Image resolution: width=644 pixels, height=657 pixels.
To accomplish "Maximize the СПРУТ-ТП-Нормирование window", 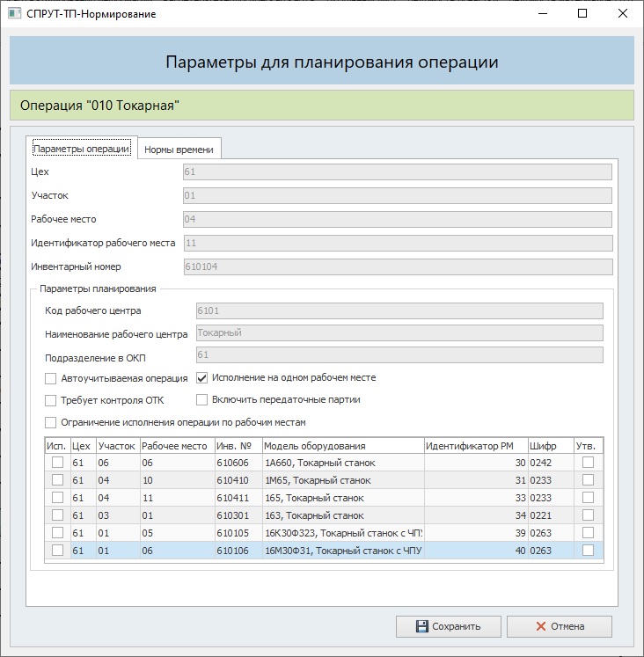I will tap(582, 14).
